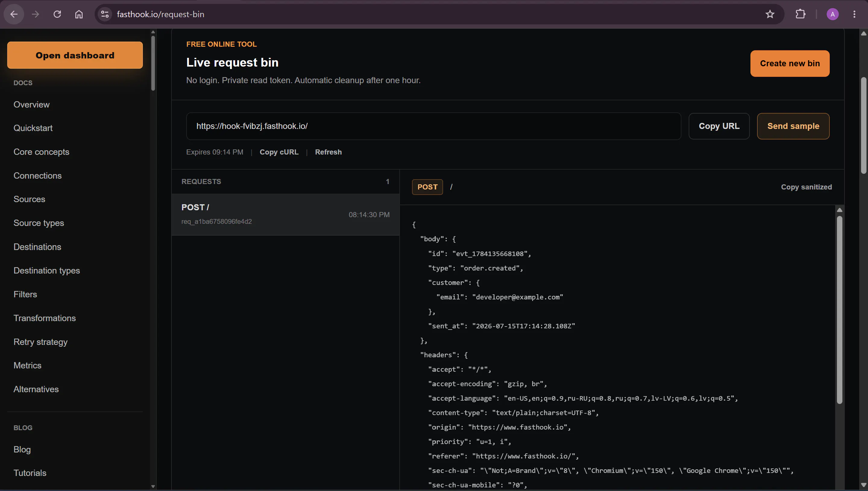Click the "referer" header line
Image resolution: width=868 pixels, height=491 pixels.
tap(503, 456)
